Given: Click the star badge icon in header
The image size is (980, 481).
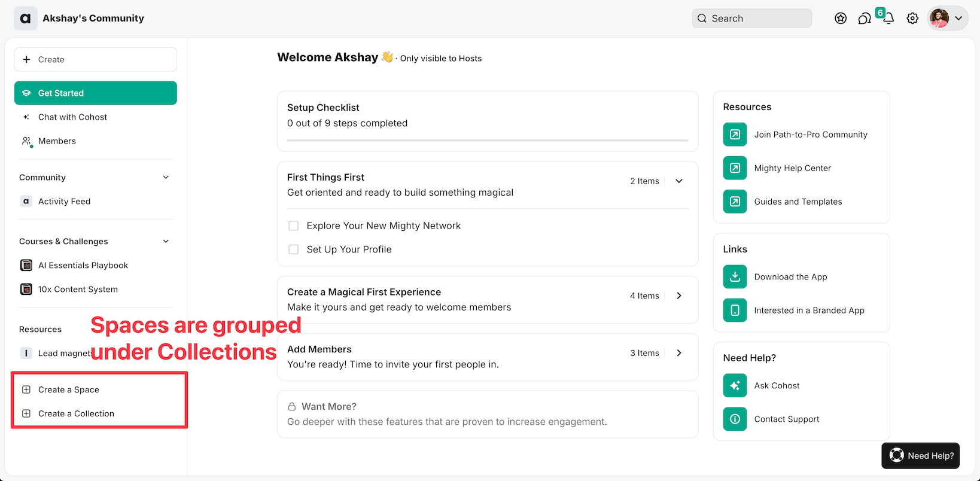Looking at the screenshot, I should (841, 19).
